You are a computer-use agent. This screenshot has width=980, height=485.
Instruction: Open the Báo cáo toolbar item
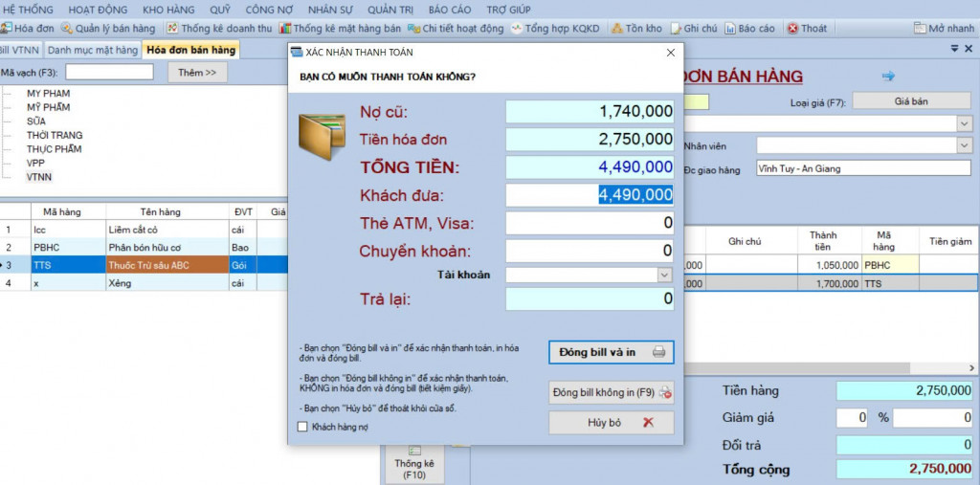[749, 29]
